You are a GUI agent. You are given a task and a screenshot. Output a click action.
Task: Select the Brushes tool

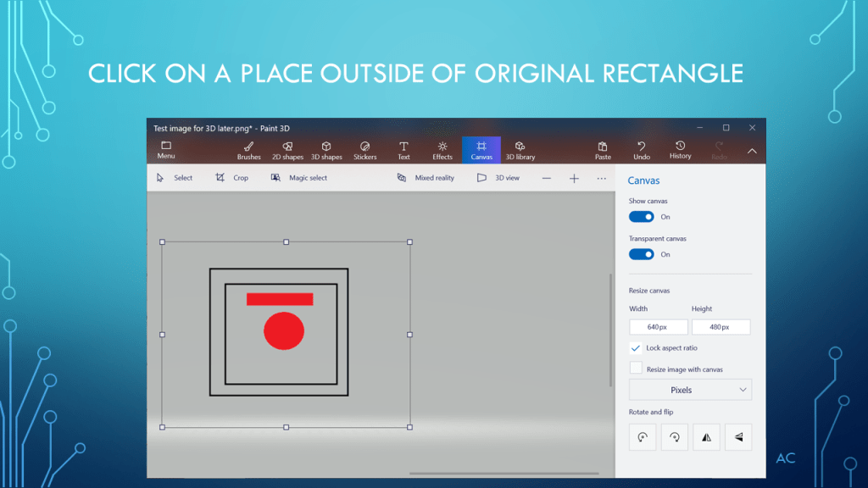pos(248,150)
